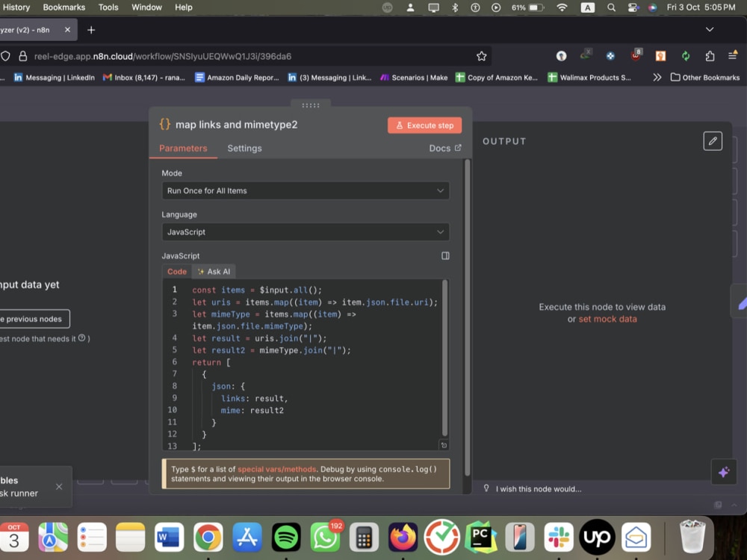Open WhatsApp from the dock
Image resolution: width=747 pixels, height=560 pixels.
pos(326,537)
